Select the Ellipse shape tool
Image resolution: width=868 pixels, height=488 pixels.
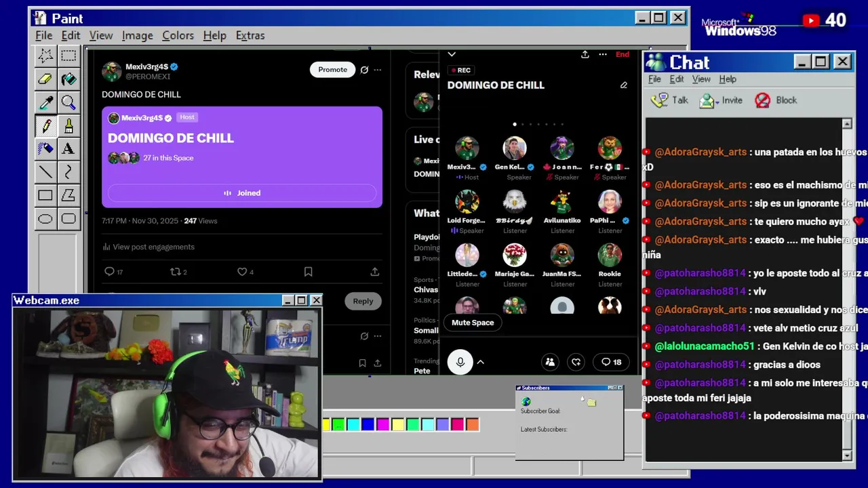(45, 219)
